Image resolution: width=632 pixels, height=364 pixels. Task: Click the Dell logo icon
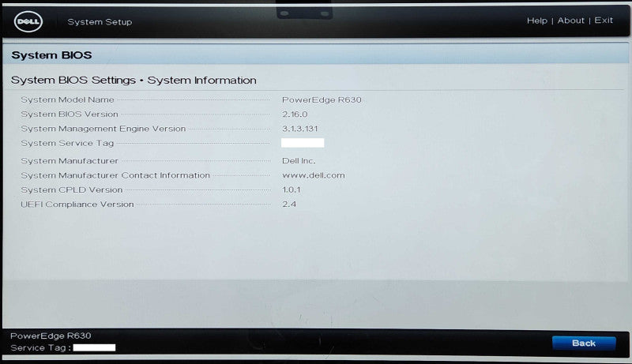(x=28, y=22)
